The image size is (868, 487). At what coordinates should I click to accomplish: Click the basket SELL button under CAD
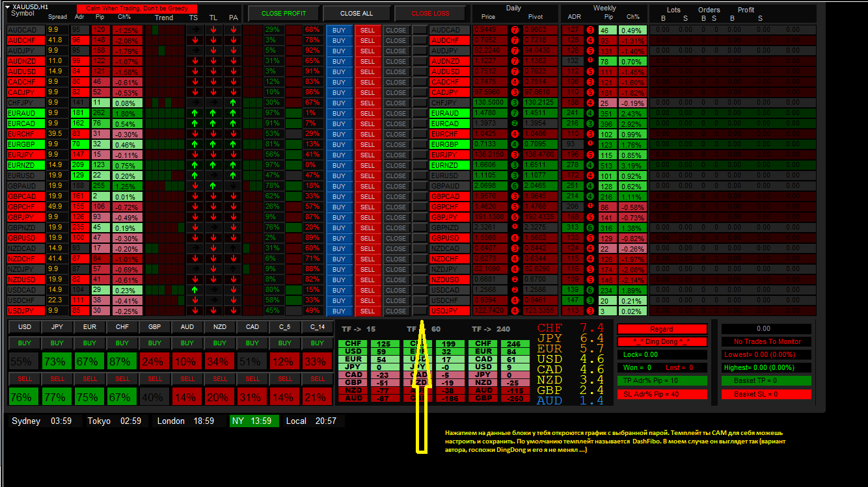(252, 378)
